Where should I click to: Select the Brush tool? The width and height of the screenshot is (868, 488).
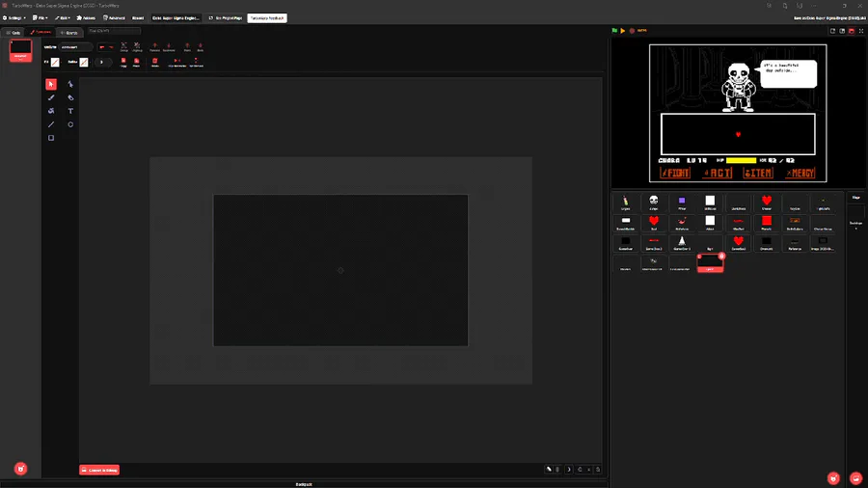point(51,97)
